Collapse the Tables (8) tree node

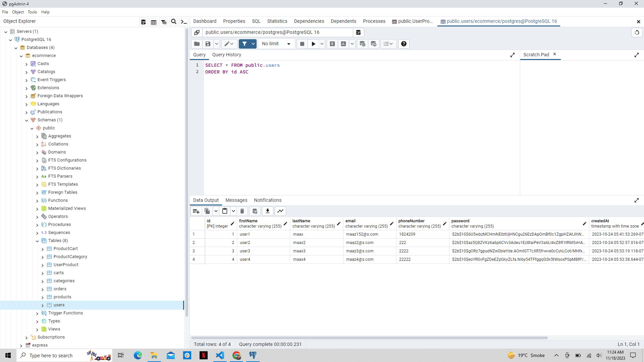(37, 241)
